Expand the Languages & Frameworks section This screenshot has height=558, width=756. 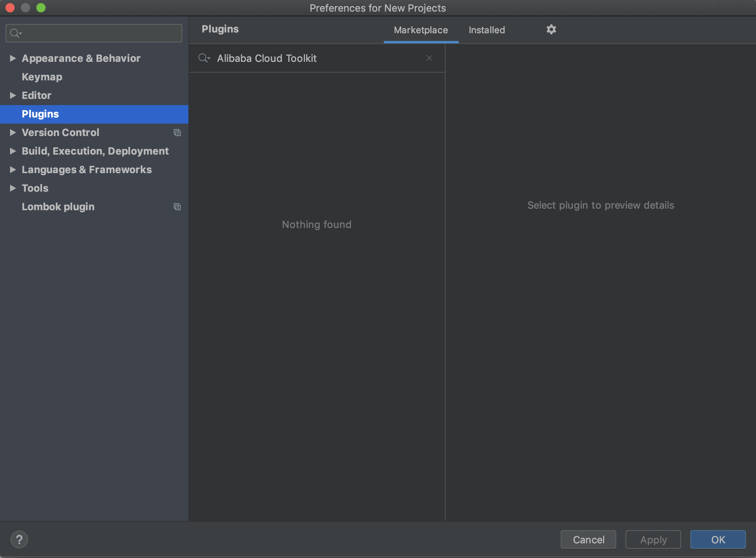tap(12, 169)
